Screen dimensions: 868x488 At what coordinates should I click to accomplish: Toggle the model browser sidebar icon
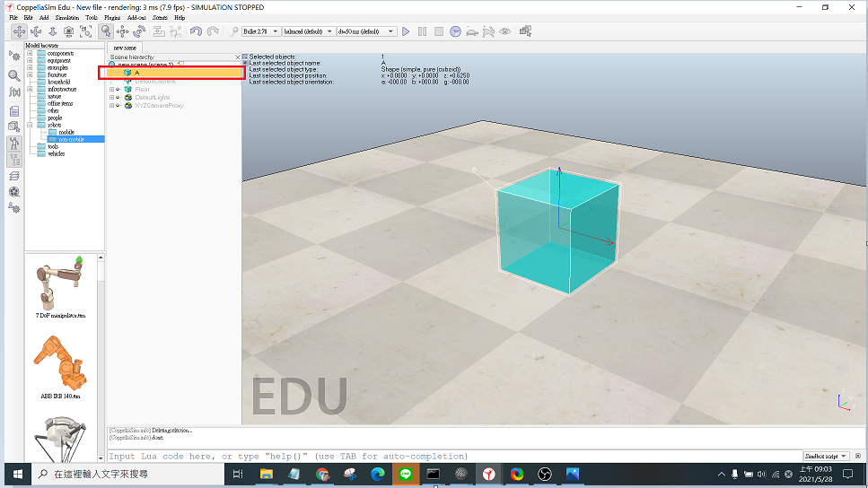pyautogui.click(x=14, y=144)
